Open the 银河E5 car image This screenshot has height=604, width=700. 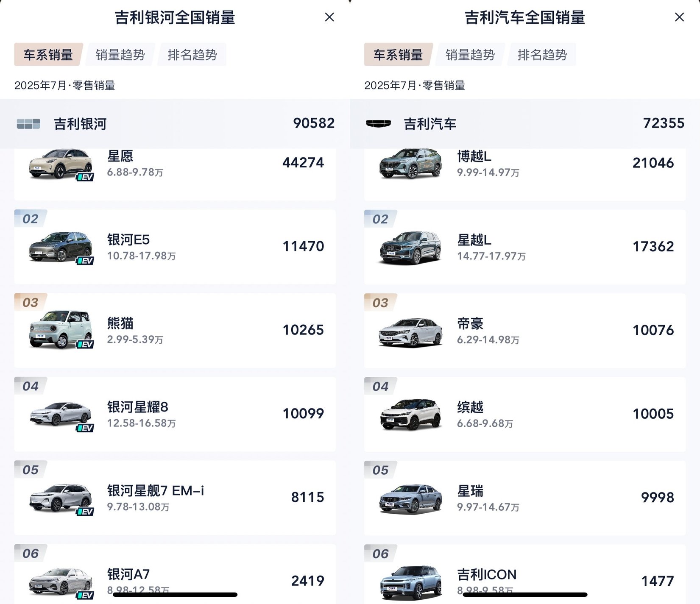[x=61, y=248]
